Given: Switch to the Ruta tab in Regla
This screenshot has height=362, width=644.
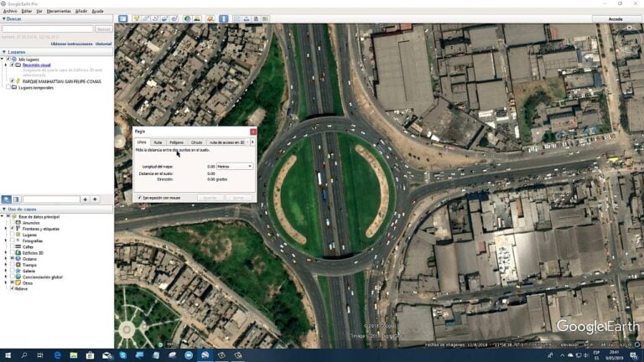Looking at the screenshot, I should pos(158,142).
